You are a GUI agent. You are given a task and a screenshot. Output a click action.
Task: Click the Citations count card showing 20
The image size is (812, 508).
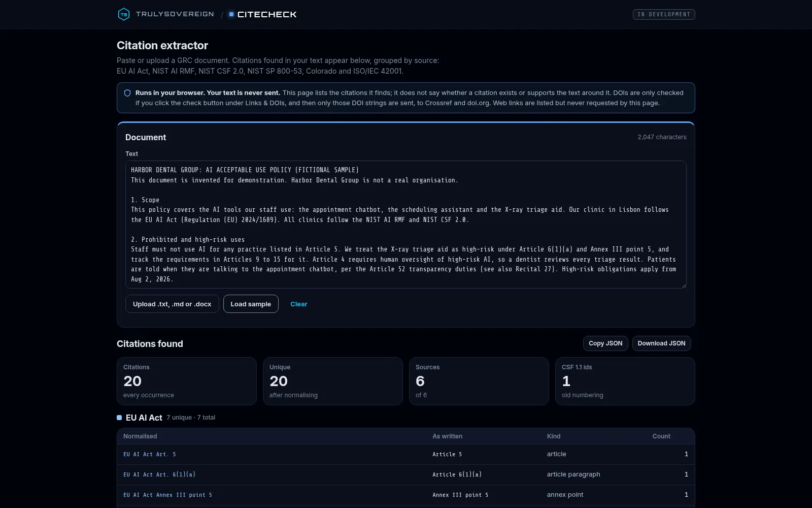tap(187, 381)
